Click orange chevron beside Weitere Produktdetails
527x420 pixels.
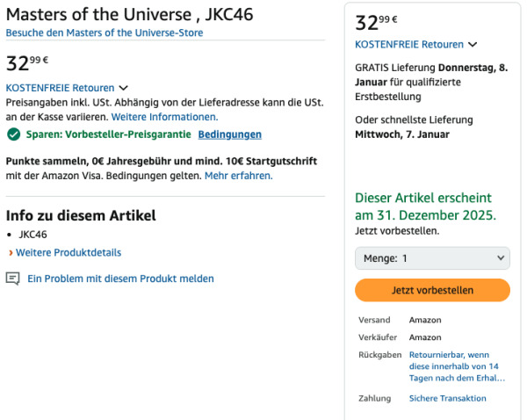[10, 253]
